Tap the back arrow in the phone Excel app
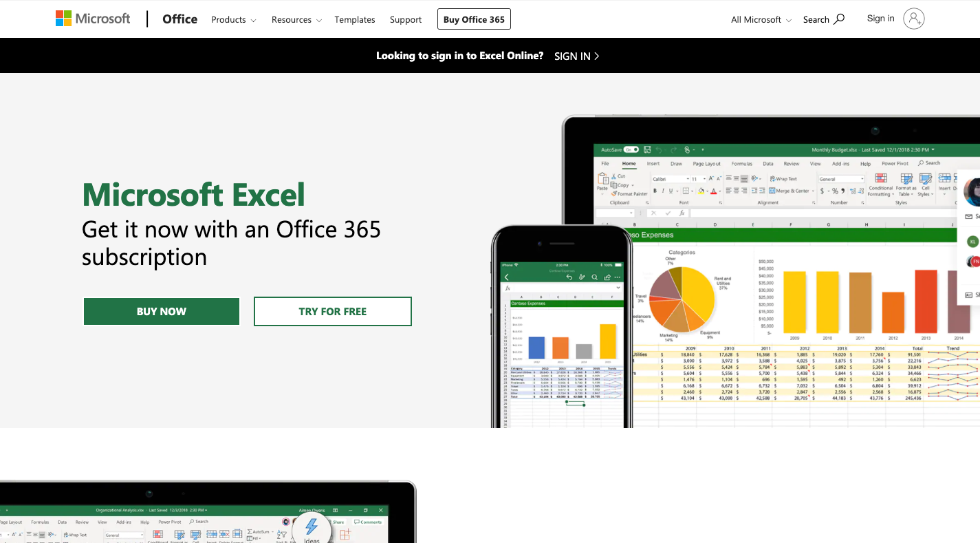This screenshot has width=980, height=543. 507,277
